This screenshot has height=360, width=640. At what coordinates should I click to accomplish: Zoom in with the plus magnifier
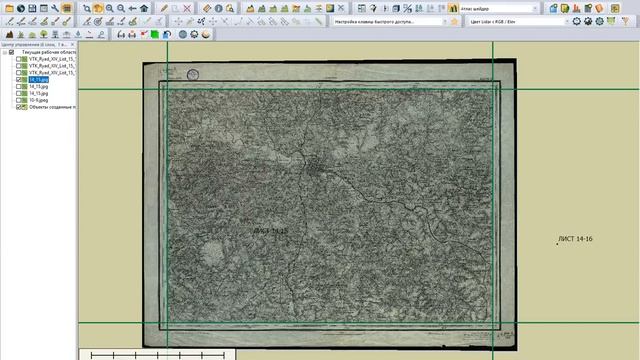109,8
